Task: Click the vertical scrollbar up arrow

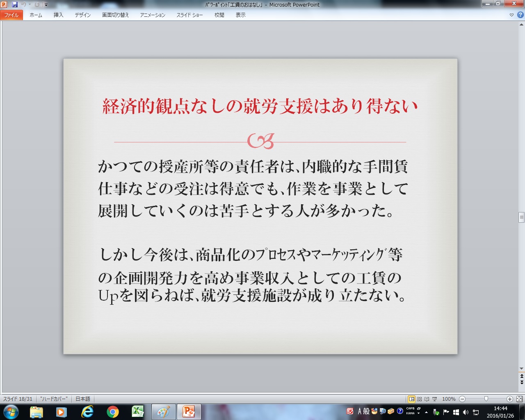Action: 521,25
